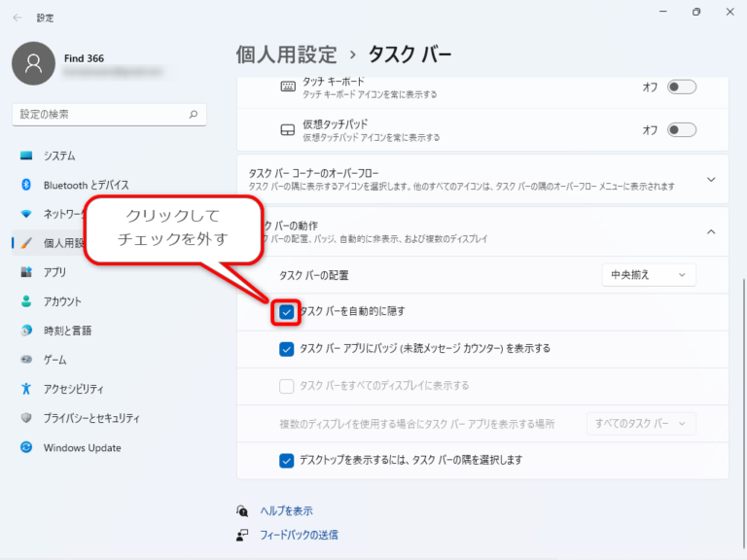
Task: Toggle タッチ キーボード switch
Action: (681, 87)
